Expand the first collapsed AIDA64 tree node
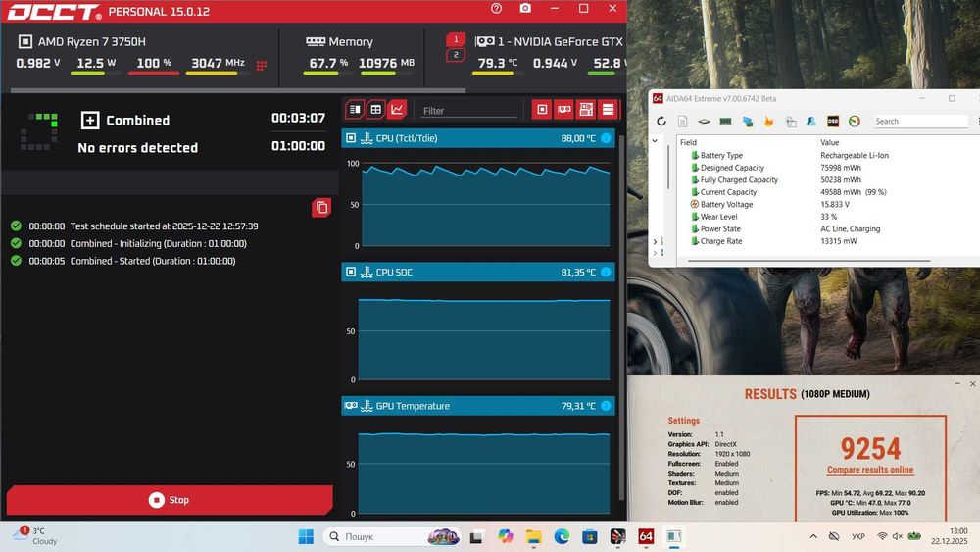The width and height of the screenshot is (980, 552). [655, 241]
